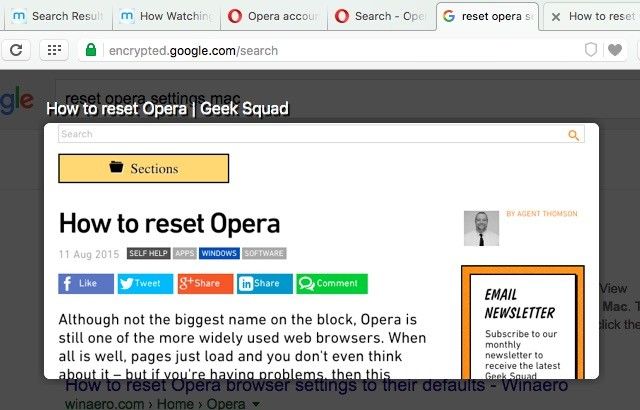Click the Twitter Tweet button
The height and width of the screenshot is (410, 640).
(x=145, y=284)
